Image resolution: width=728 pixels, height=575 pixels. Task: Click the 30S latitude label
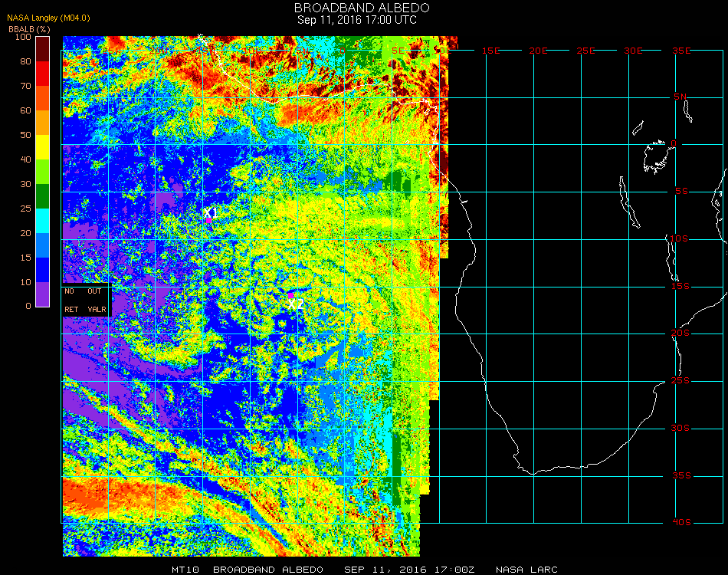680,429
